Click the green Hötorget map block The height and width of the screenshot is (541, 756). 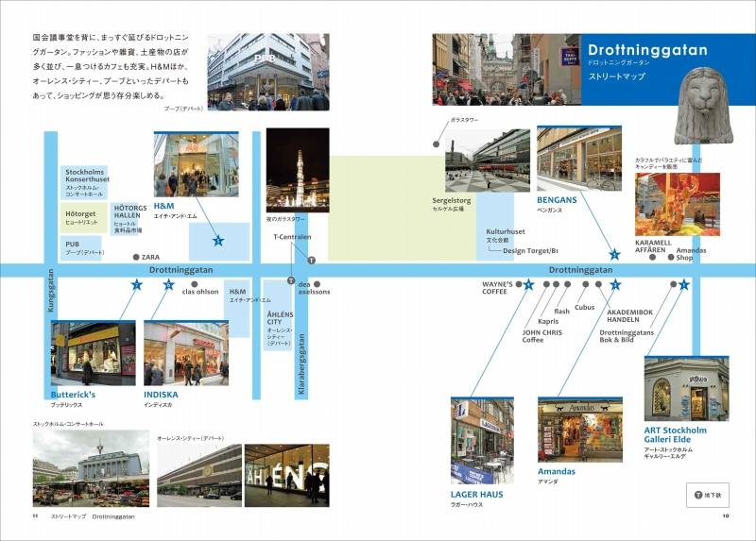(84, 218)
